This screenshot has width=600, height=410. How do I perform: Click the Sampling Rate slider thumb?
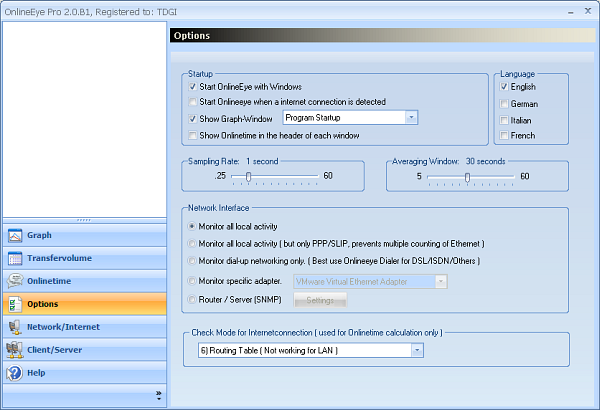(248, 176)
